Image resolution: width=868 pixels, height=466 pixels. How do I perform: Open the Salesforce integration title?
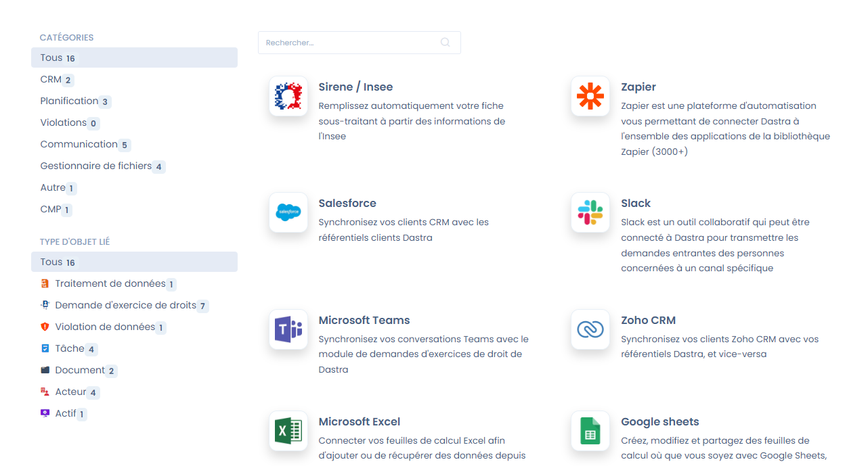click(347, 203)
